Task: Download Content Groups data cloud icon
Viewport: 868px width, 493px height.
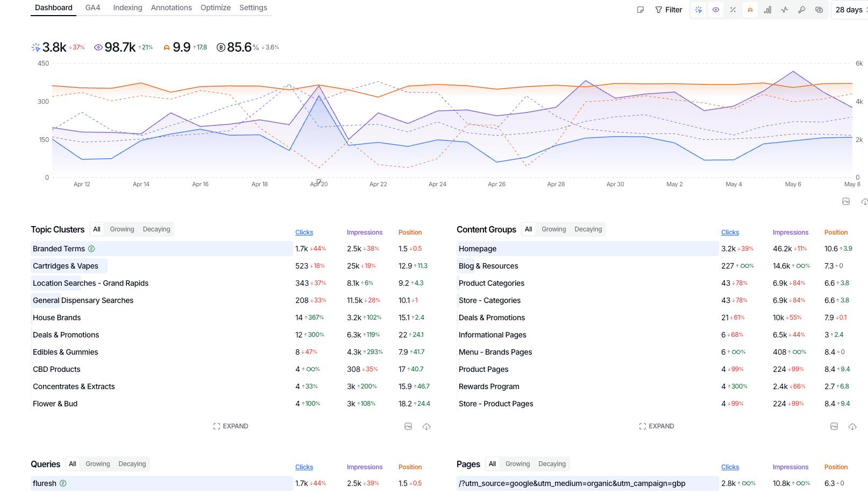Action: 852,426
